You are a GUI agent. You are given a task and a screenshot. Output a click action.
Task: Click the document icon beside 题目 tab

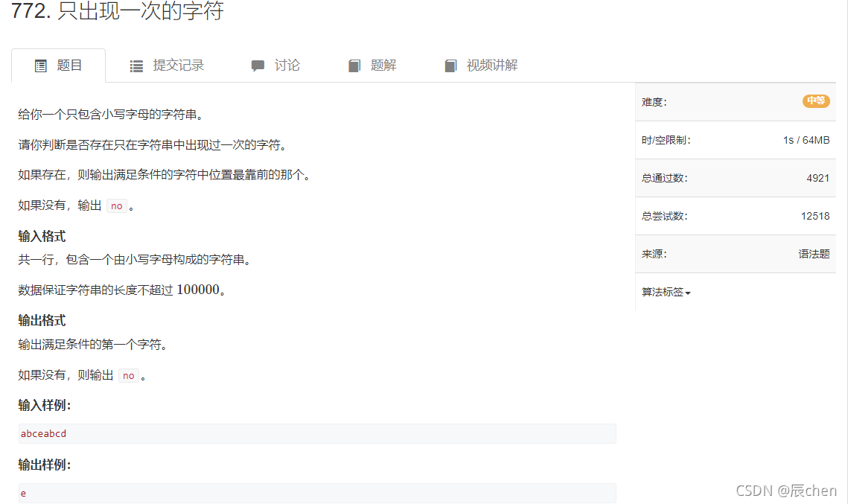click(41, 65)
